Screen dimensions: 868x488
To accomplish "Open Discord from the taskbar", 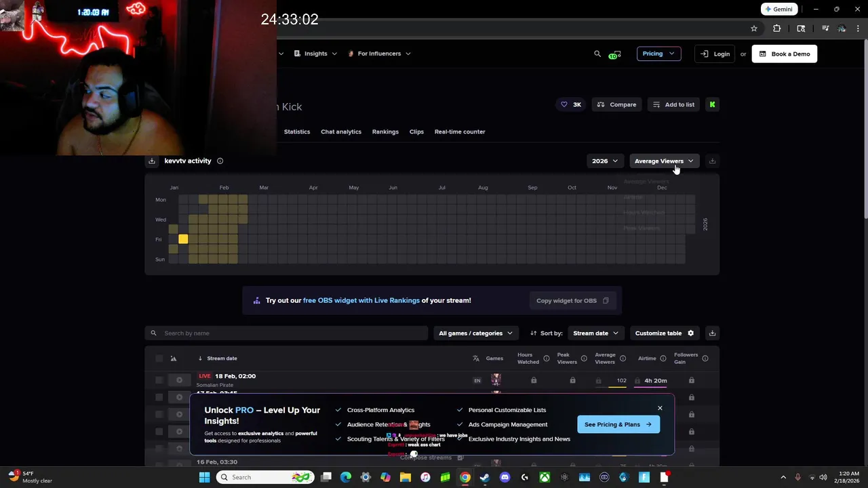I will (505, 477).
